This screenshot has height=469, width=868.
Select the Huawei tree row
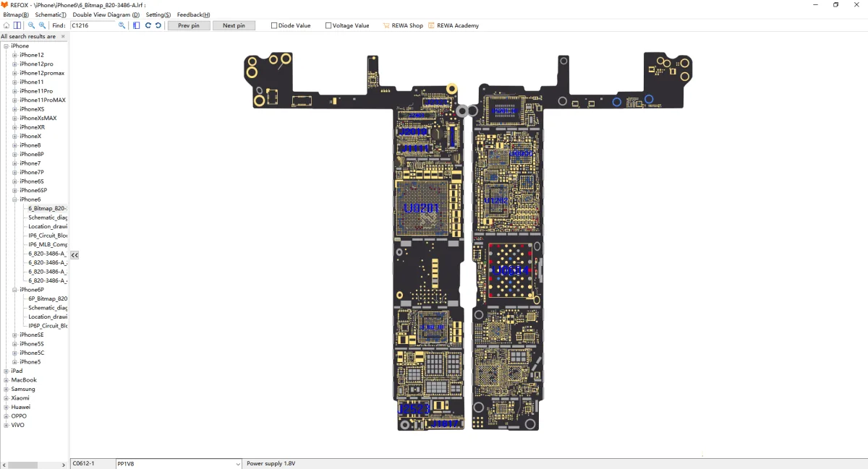tap(20, 407)
